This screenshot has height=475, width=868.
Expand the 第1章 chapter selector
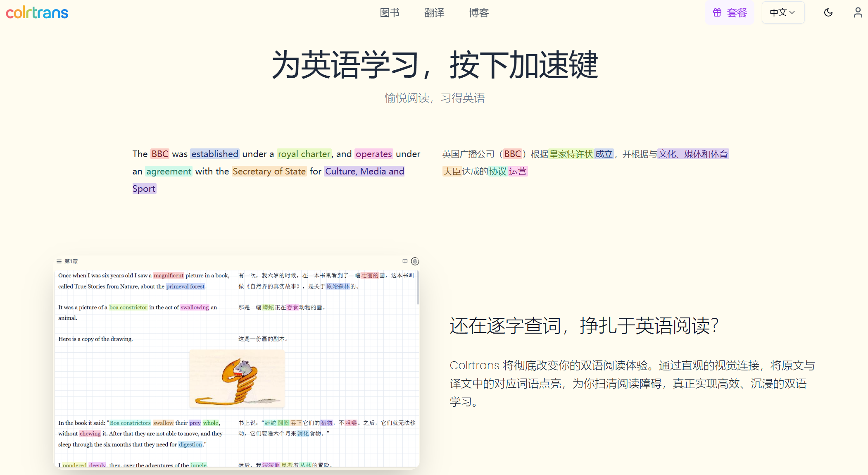(71, 261)
